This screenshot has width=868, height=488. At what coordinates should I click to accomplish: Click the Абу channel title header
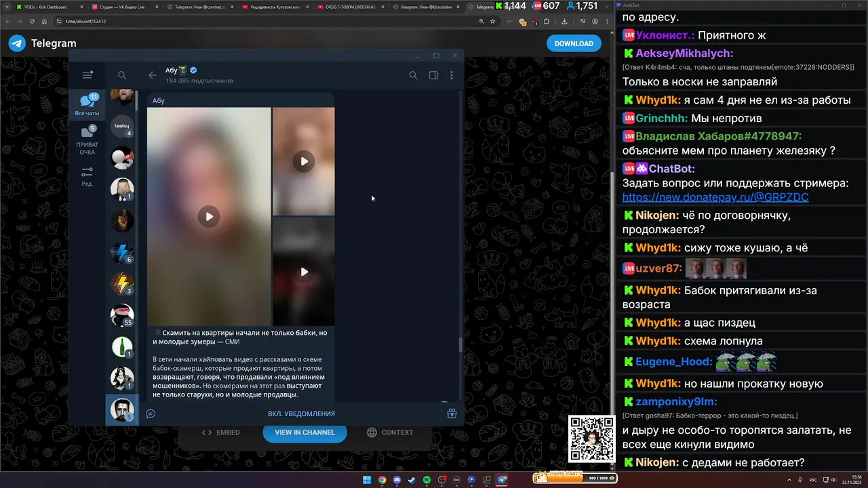tap(181, 70)
